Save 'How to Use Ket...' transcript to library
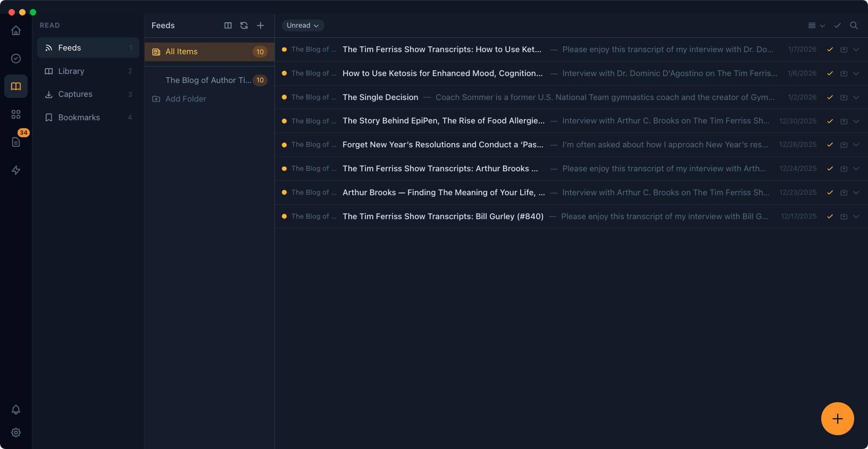 [x=844, y=49]
